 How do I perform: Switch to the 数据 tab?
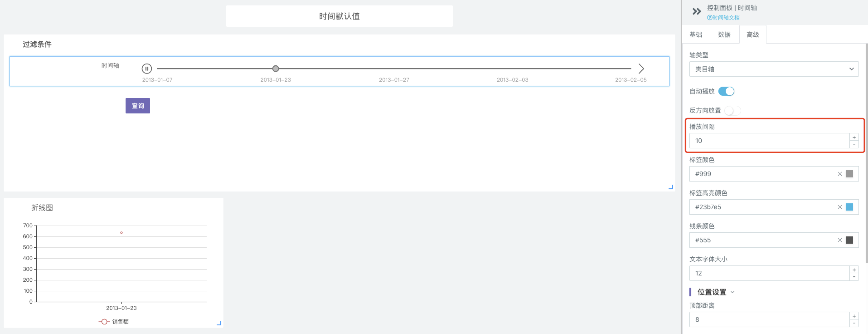click(x=724, y=34)
